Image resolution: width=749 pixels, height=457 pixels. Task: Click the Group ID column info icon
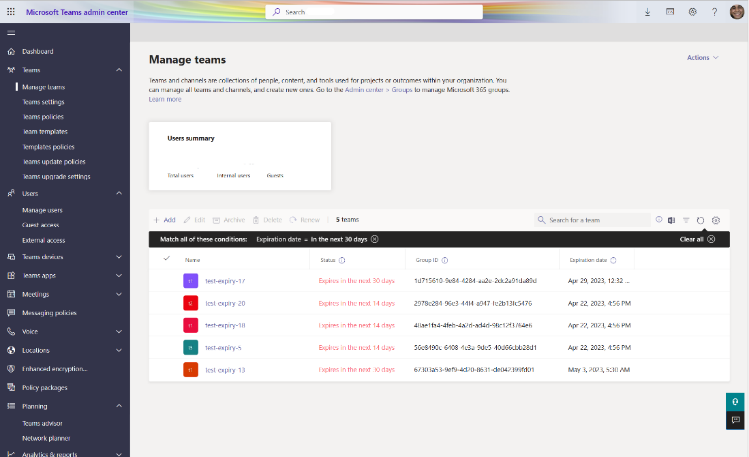[x=445, y=260]
